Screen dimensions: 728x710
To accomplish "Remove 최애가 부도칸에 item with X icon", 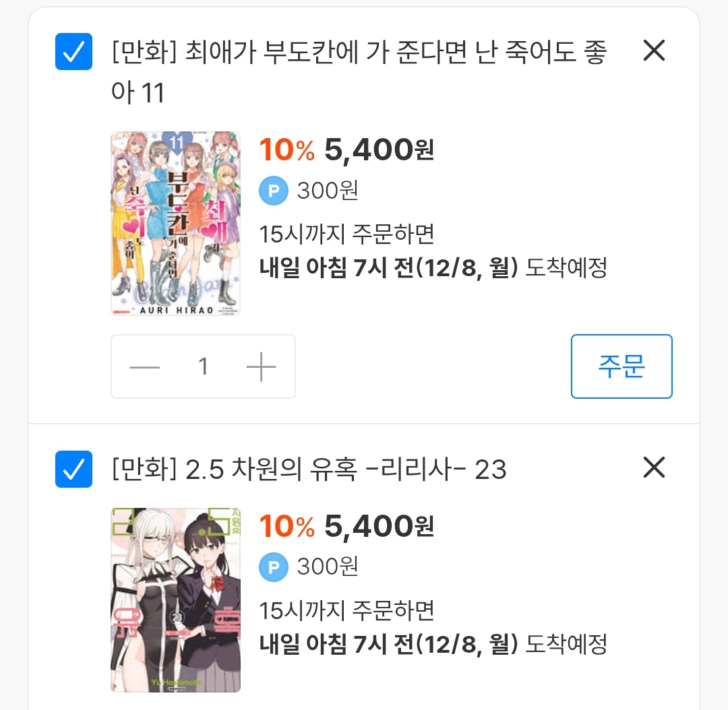I will pyautogui.click(x=654, y=51).
